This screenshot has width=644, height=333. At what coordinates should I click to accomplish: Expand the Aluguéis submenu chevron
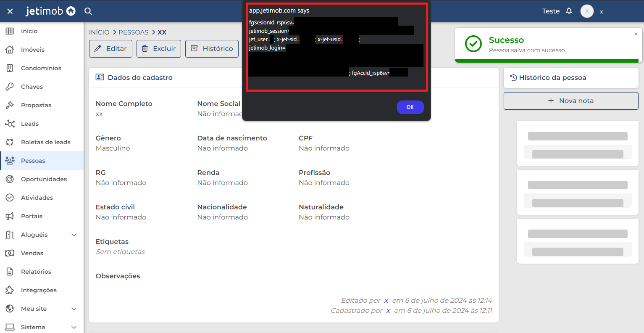(x=74, y=235)
